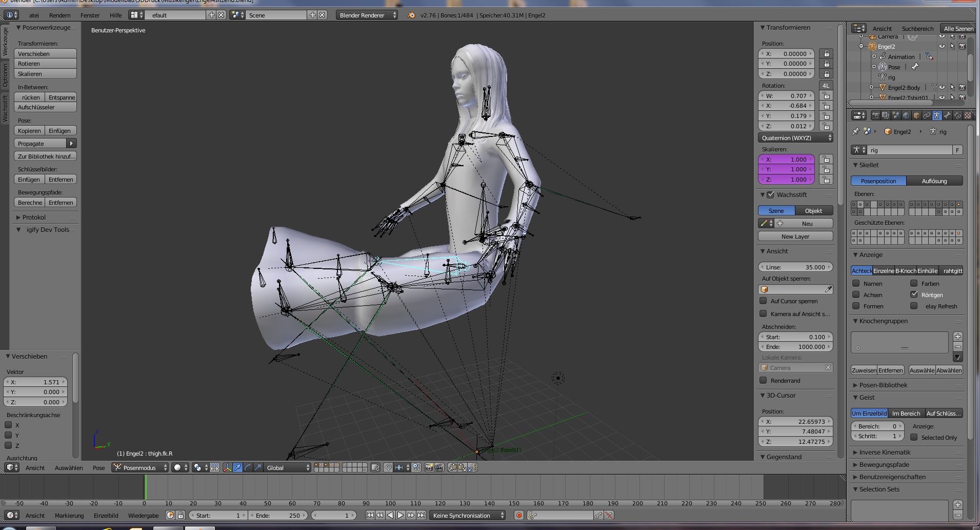Click the timeline play forward button

click(x=401, y=515)
